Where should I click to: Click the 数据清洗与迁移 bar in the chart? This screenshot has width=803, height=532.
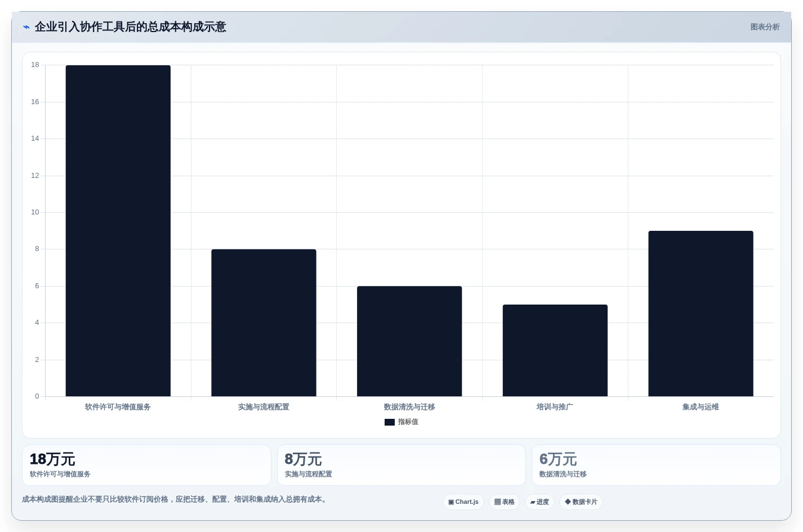tap(409, 341)
